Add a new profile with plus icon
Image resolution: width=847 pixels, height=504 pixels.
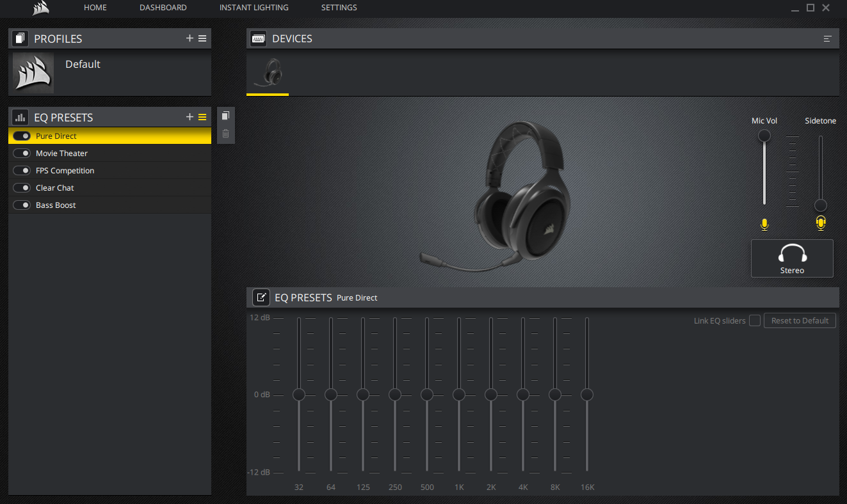[190, 38]
